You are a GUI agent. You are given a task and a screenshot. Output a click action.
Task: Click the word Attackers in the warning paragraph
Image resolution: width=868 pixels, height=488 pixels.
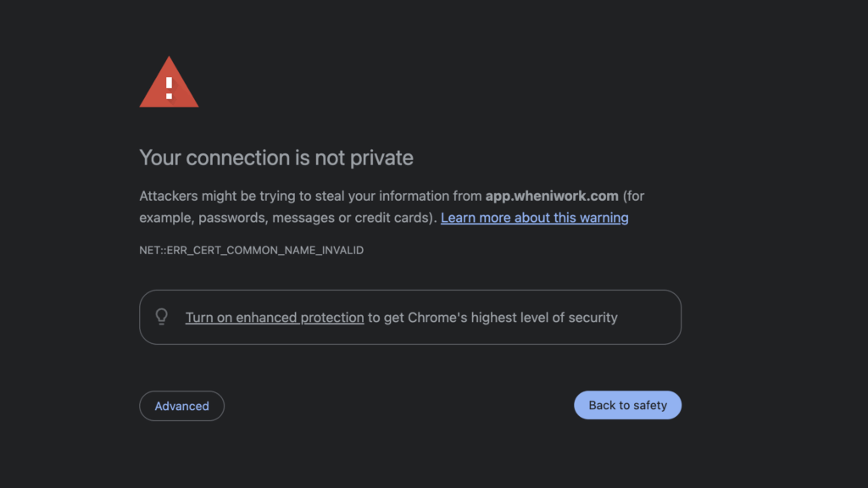(x=167, y=196)
